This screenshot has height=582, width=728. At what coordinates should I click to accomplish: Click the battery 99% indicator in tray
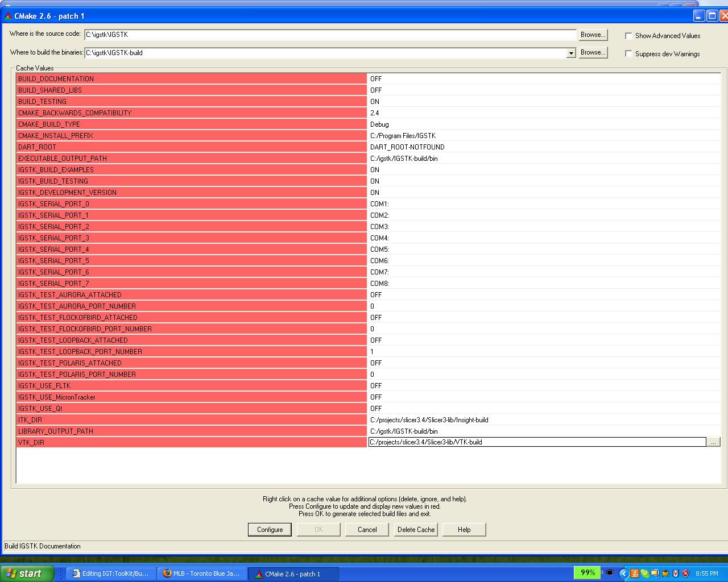(x=588, y=573)
